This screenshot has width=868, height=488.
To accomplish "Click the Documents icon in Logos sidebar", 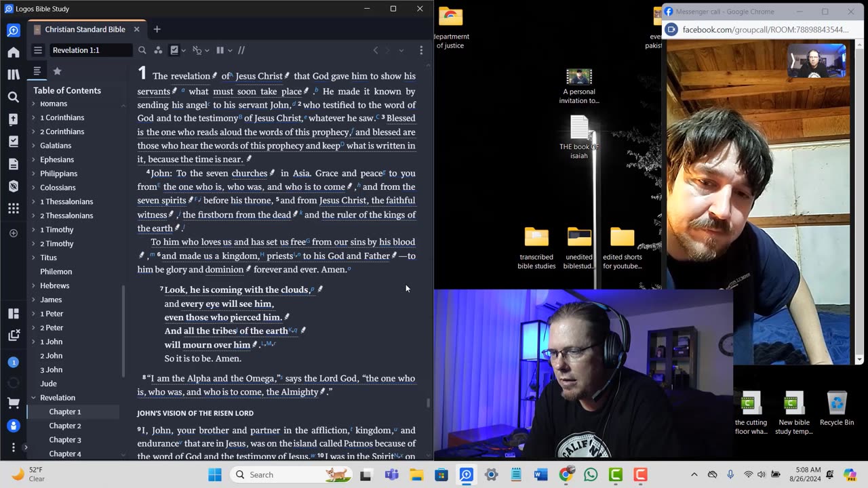I will (x=14, y=164).
